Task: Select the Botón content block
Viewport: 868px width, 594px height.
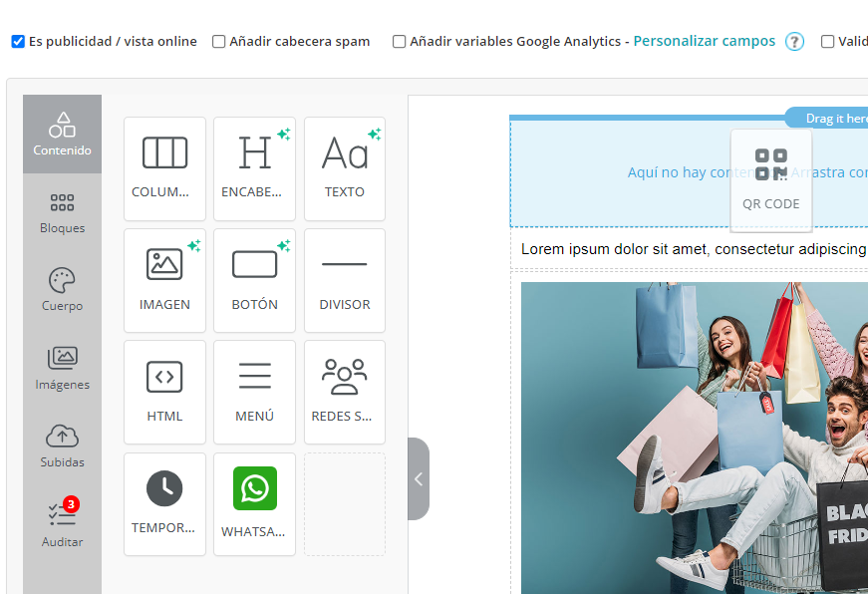Action: (x=254, y=280)
